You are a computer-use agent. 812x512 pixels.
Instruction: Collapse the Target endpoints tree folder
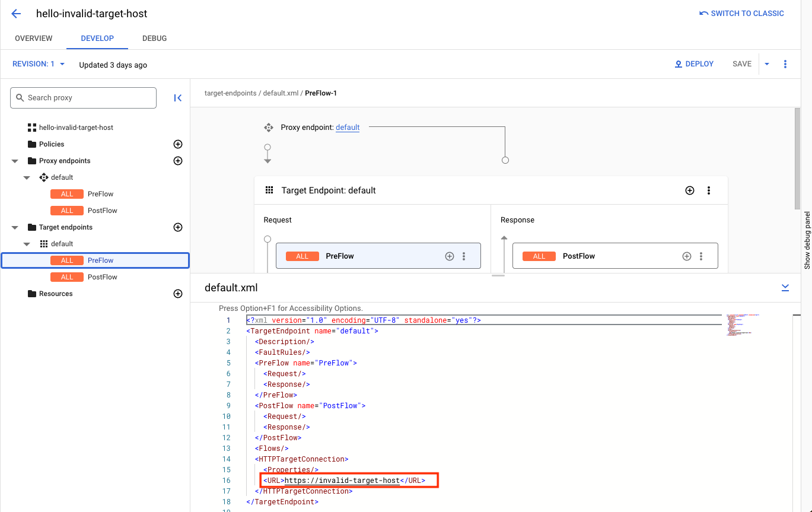15,227
